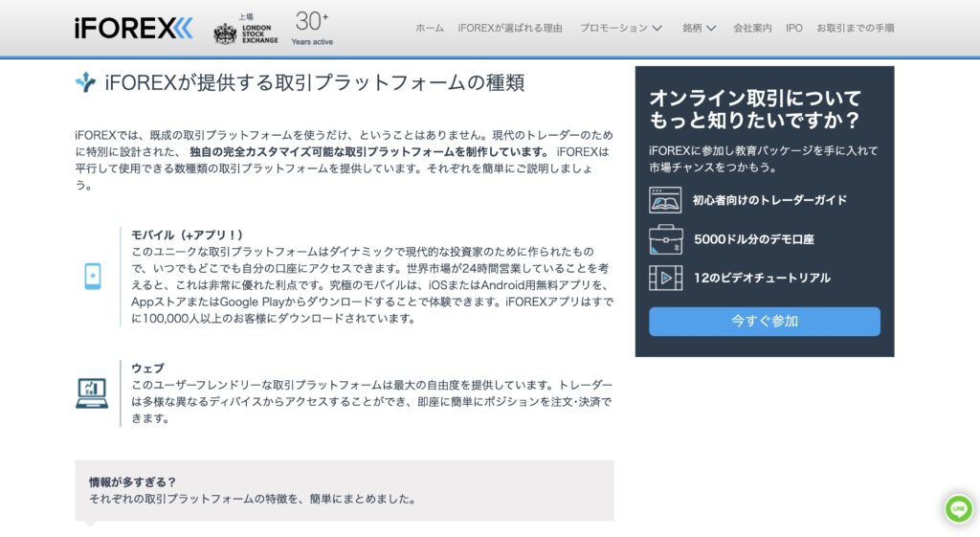This screenshot has width=980, height=537.
Task: Open the ホーム menu item
Action: [x=430, y=28]
